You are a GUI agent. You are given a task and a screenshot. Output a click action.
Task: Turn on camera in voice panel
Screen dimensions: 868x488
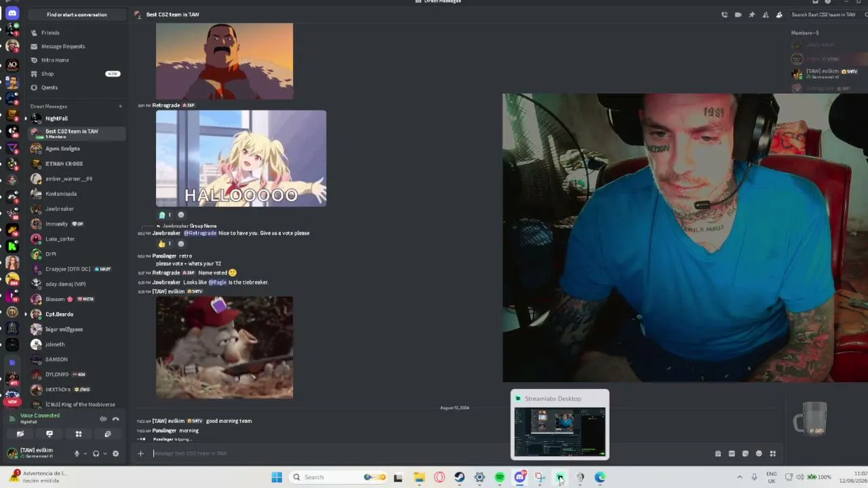tap(20, 434)
